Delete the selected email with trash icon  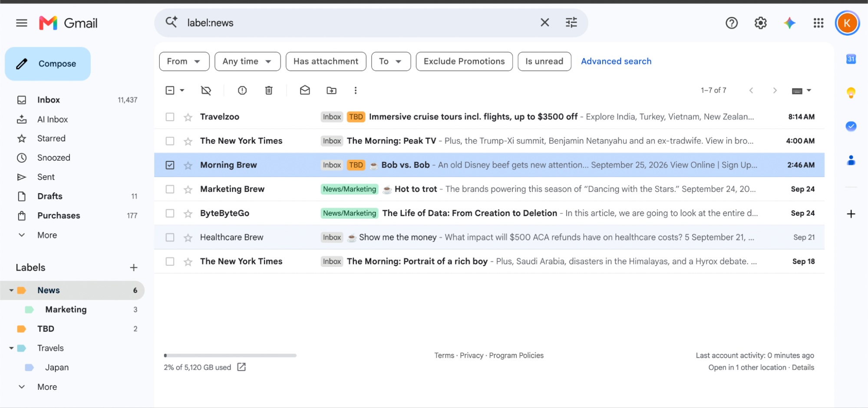pyautogui.click(x=269, y=90)
